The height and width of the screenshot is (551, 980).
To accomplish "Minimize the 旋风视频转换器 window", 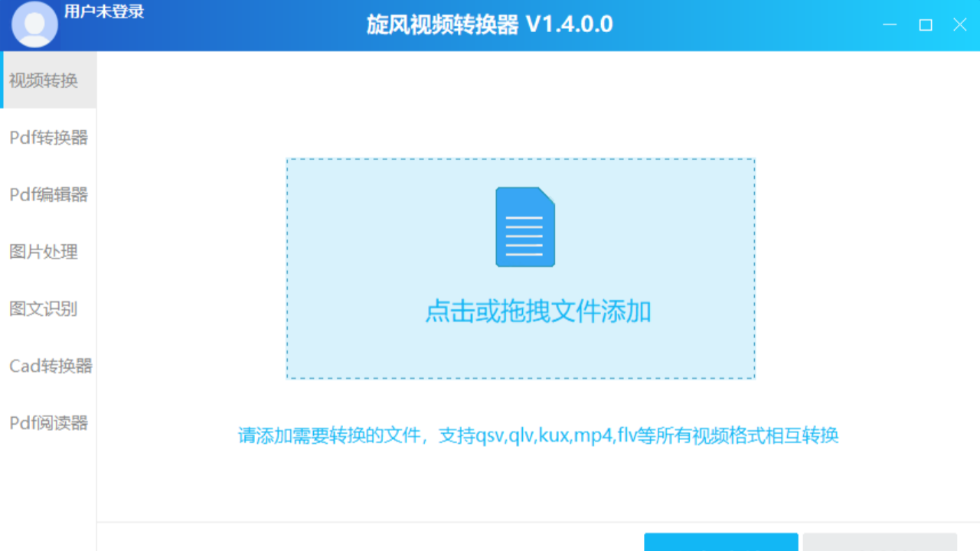I will tap(890, 25).
